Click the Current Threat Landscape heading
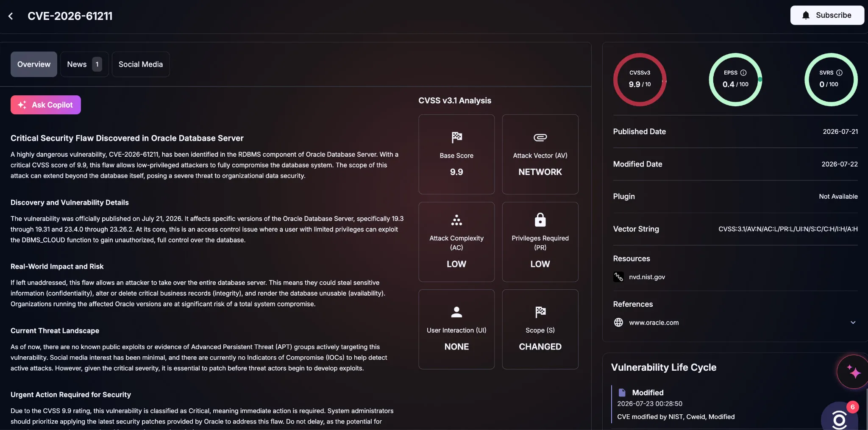Image resolution: width=868 pixels, height=430 pixels. click(55, 330)
